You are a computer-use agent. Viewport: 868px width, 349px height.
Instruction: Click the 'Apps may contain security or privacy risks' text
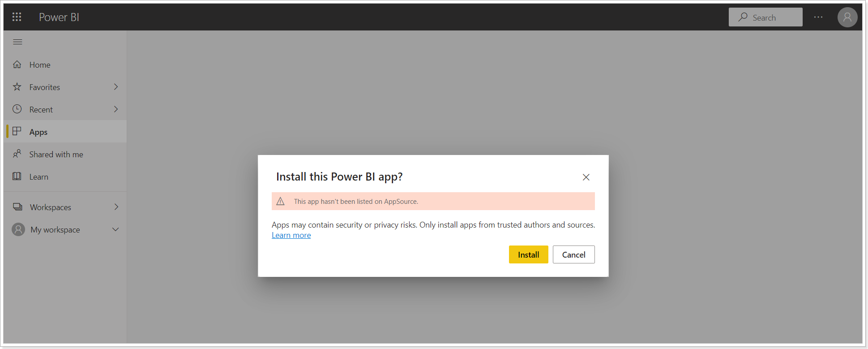coord(344,225)
